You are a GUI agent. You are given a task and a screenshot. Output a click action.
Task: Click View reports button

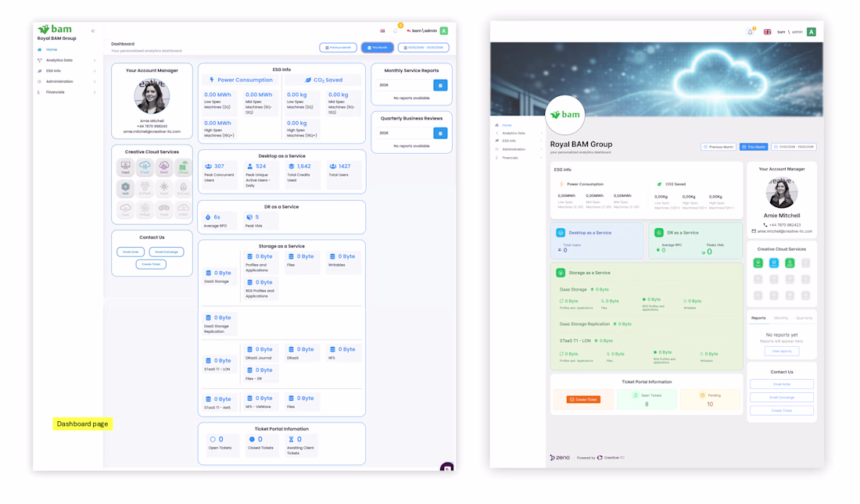(782, 351)
